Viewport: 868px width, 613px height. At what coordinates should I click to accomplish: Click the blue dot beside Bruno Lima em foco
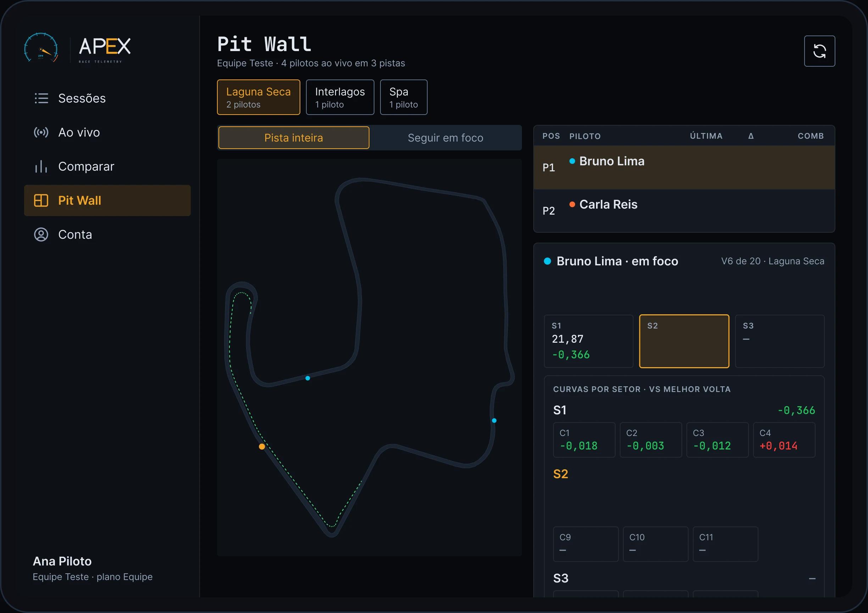(x=547, y=261)
